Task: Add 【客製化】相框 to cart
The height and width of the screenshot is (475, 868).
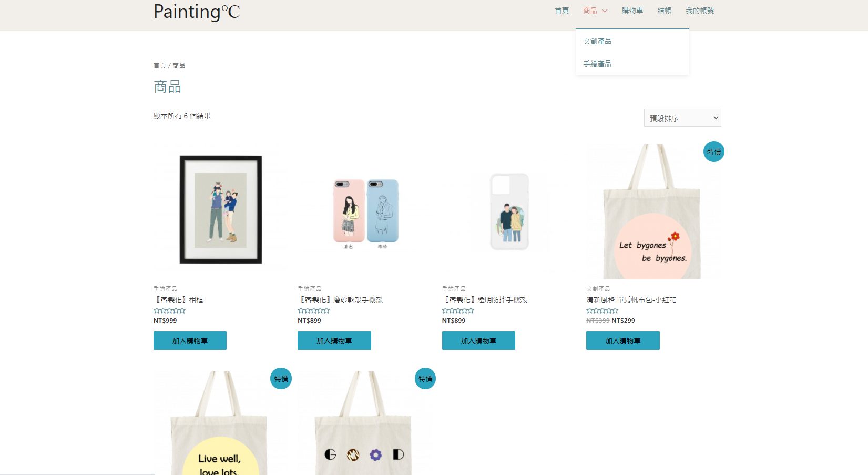Action: 190,341
